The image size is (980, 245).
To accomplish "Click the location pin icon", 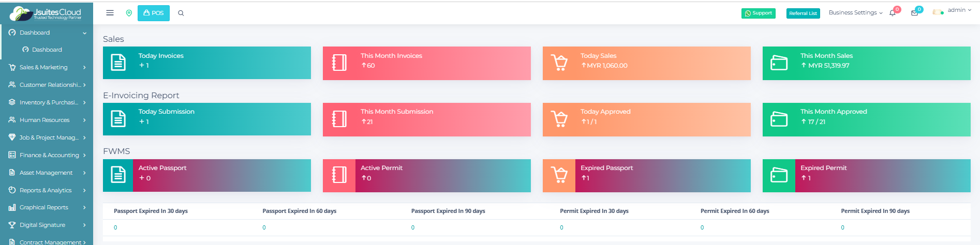I will point(129,13).
